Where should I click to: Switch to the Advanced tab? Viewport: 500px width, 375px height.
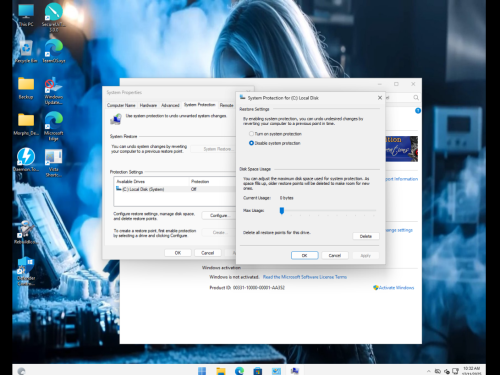(x=170, y=105)
